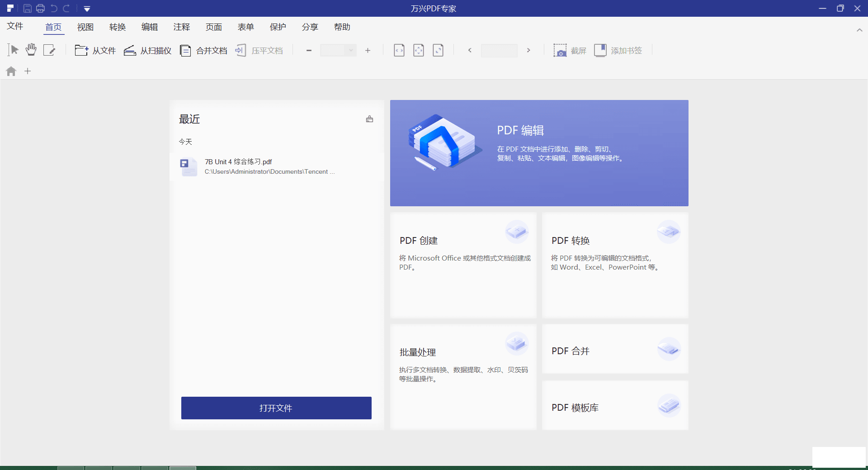868x470 pixels.
Task: Create PDF from scanner (从扫描仪)
Action: click(148, 50)
